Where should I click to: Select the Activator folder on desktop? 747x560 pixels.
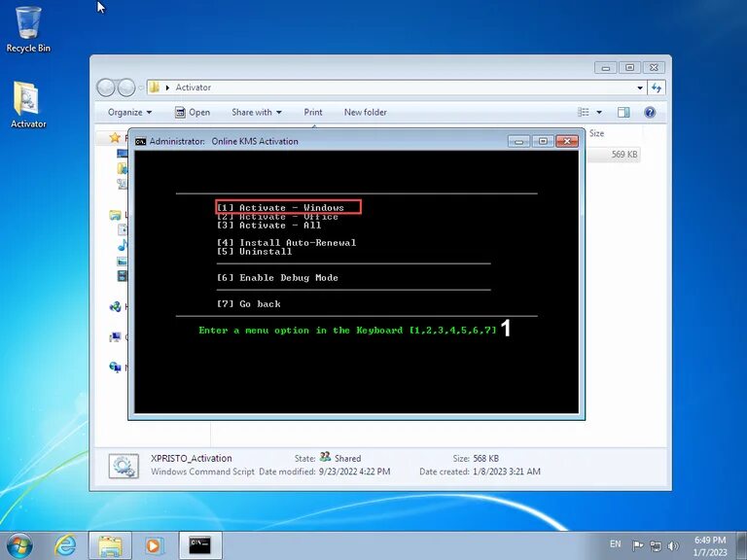[28, 105]
